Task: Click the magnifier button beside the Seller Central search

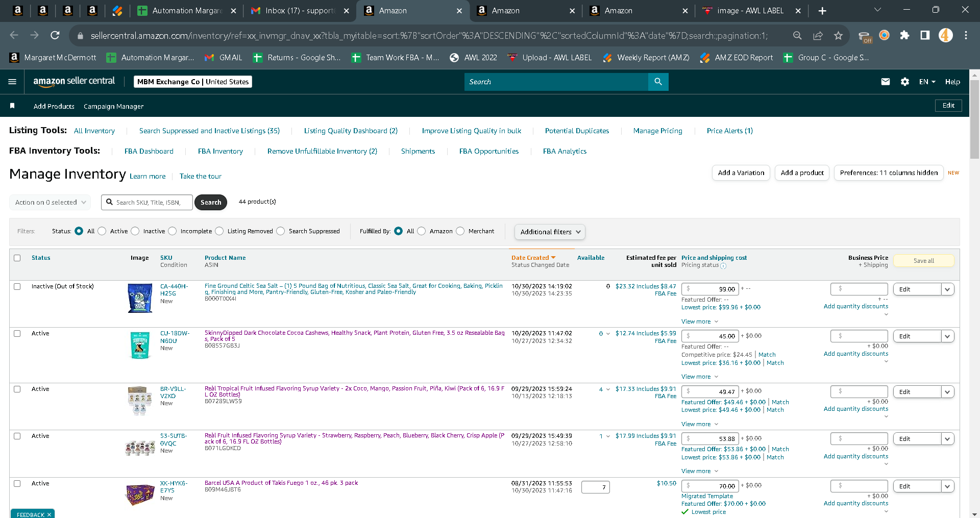Action: point(658,82)
